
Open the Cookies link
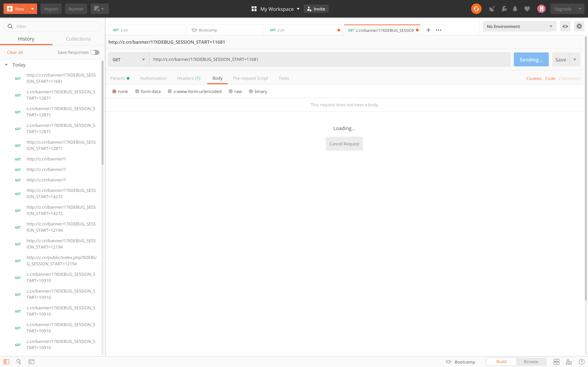(534, 78)
